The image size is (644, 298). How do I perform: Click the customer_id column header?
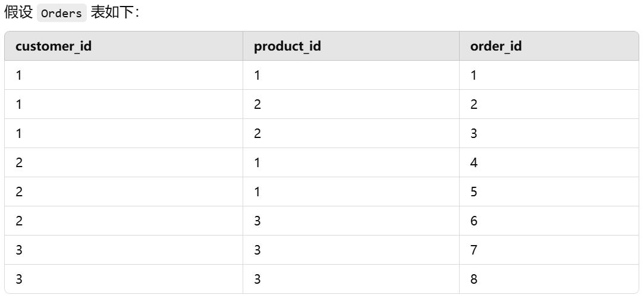[54, 46]
